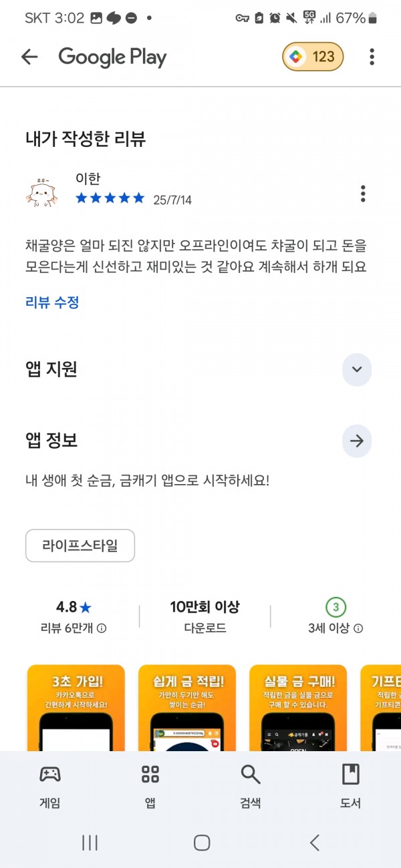The width and height of the screenshot is (401, 868).
Task: Tap the info icon beside 3세 이상
Action: click(358, 628)
